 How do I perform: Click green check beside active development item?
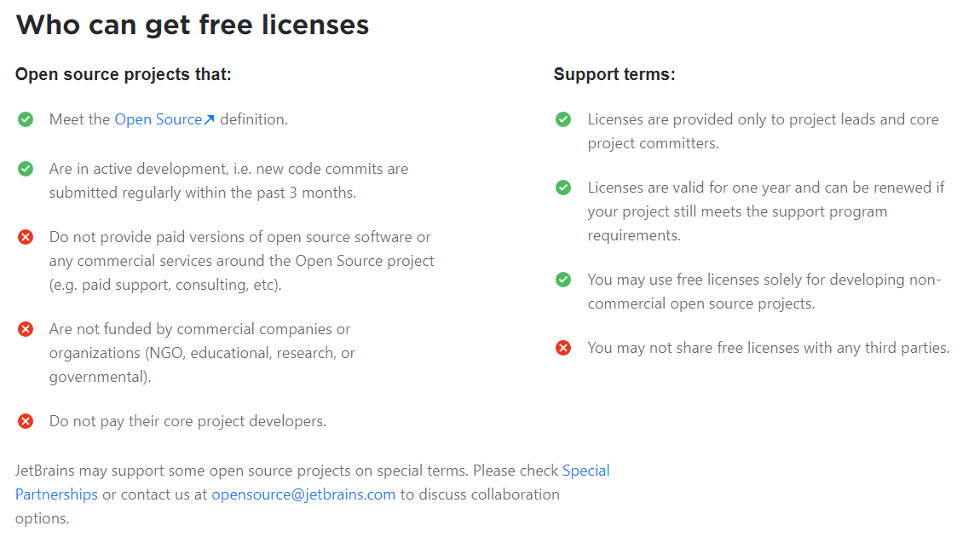pyautogui.click(x=26, y=169)
